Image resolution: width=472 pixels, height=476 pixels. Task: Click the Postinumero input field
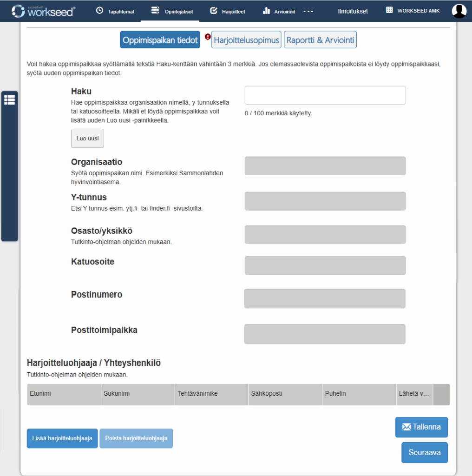(325, 299)
